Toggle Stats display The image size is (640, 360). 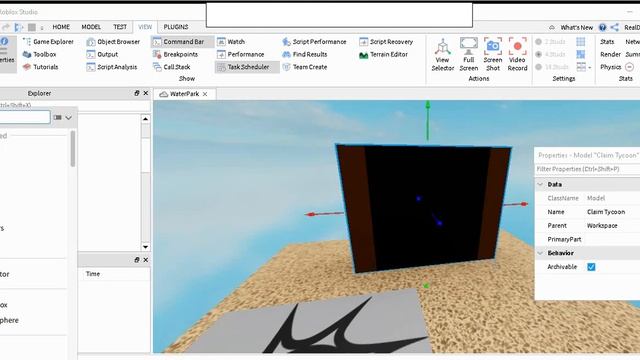[x=607, y=42]
